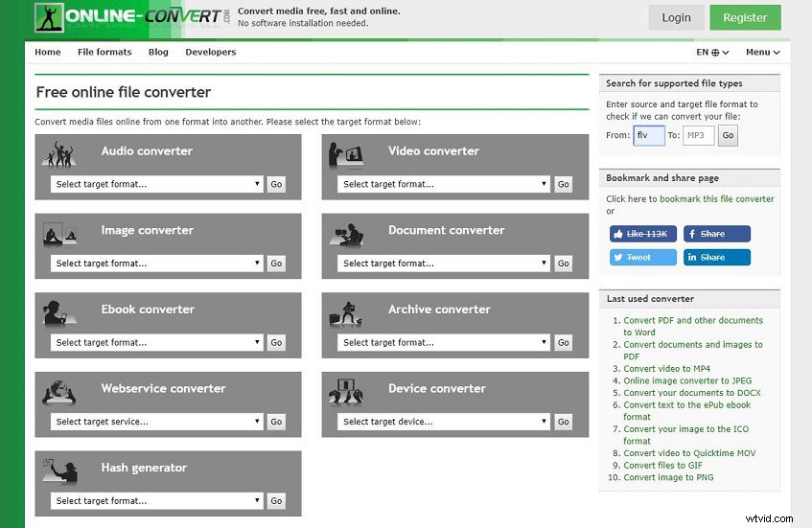Open Convert image to PNG link
Viewport: 812px width, 528px height.
point(668,478)
